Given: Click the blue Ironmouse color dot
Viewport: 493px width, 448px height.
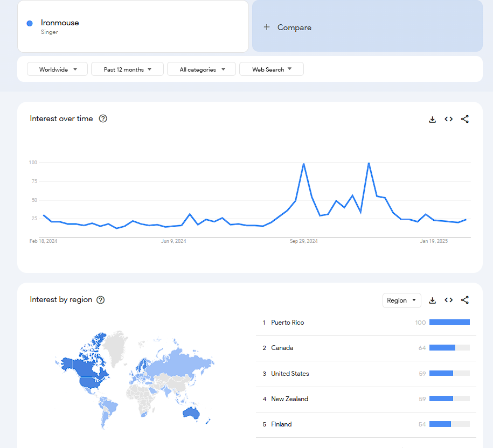Looking at the screenshot, I should tap(30, 23).
